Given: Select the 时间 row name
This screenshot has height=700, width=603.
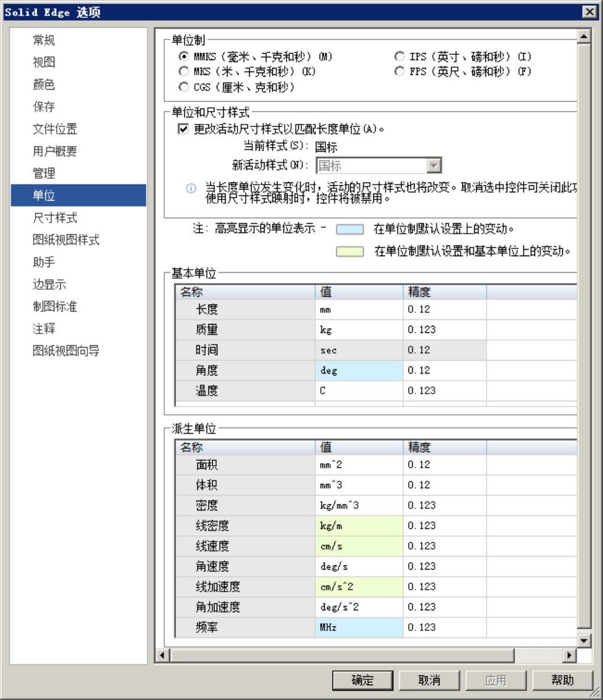Looking at the screenshot, I should point(245,350).
